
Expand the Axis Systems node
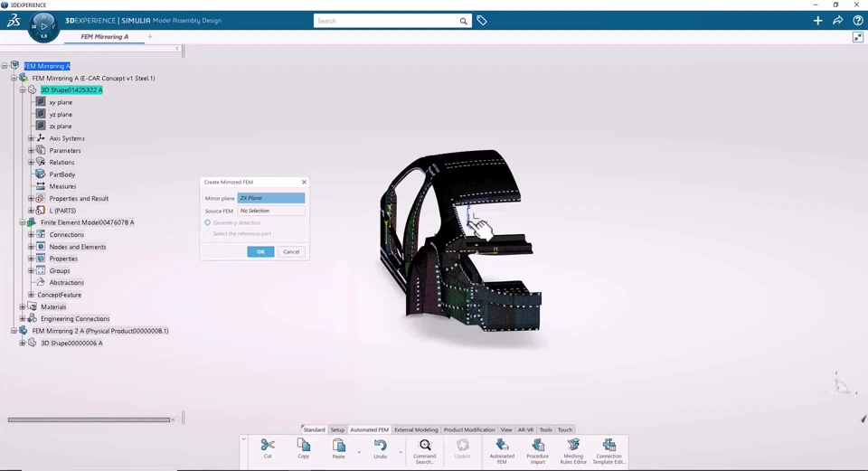pos(31,138)
